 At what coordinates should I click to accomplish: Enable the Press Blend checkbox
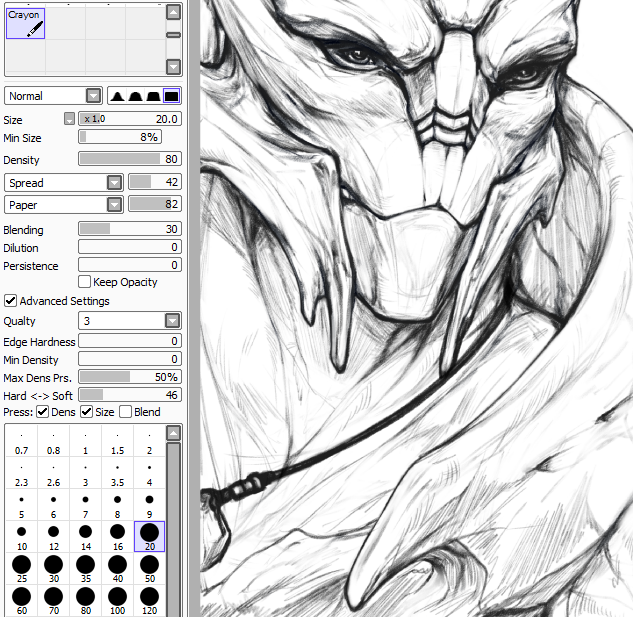pyautogui.click(x=125, y=412)
